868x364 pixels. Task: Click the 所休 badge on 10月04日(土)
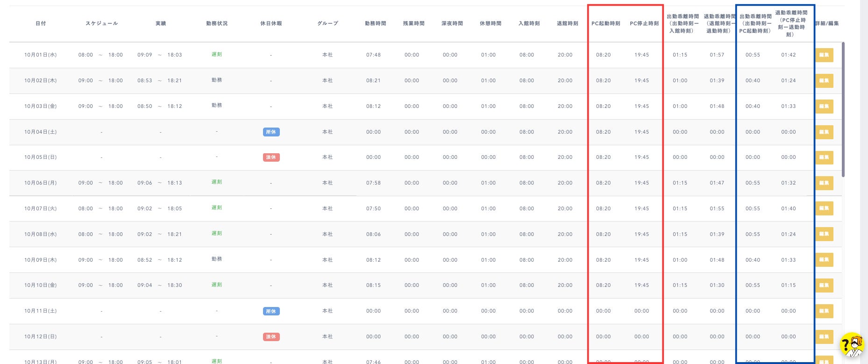tap(271, 132)
